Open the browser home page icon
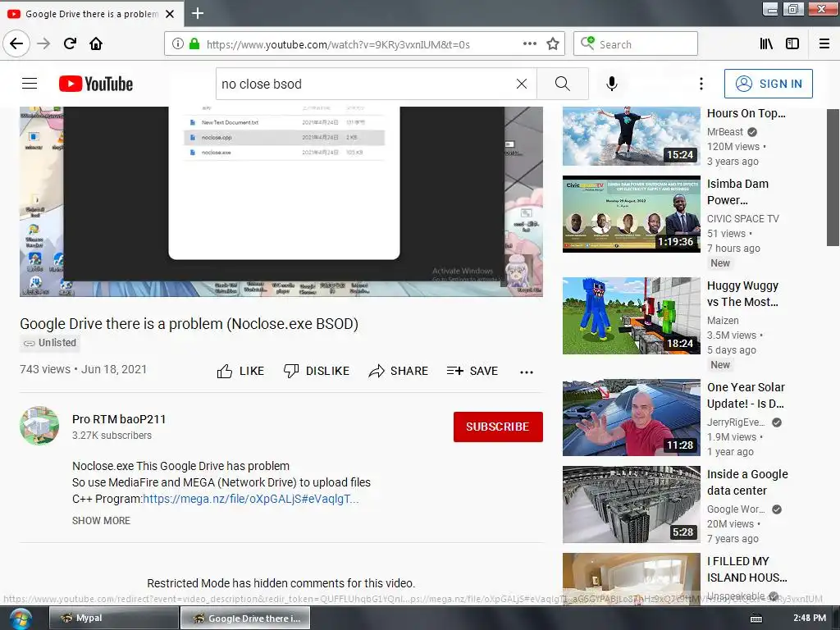 point(96,43)
